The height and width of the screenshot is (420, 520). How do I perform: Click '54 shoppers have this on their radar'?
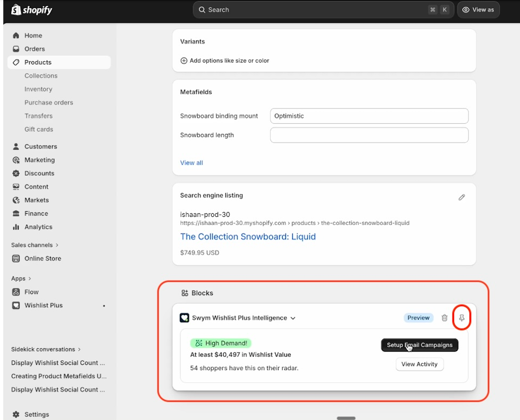pyautogui.click(x=244, y=368)
